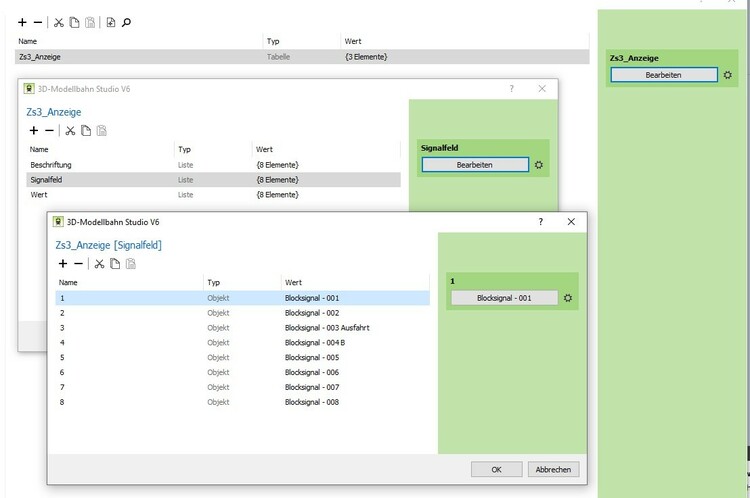Screen dimensions: 750x498
Task: Close the front Zs3_Anzeige [Signalfeld] dialog
Action: tap(571, 222)
